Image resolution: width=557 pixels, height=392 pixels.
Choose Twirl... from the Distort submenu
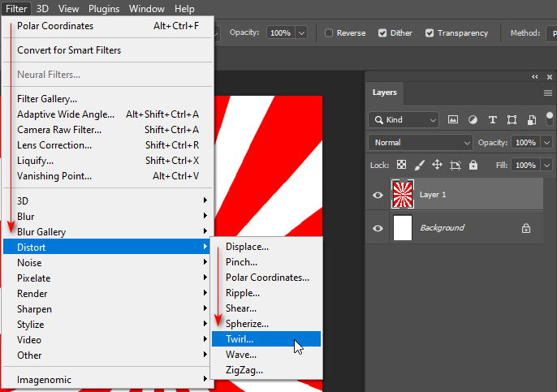pos(240,338)
